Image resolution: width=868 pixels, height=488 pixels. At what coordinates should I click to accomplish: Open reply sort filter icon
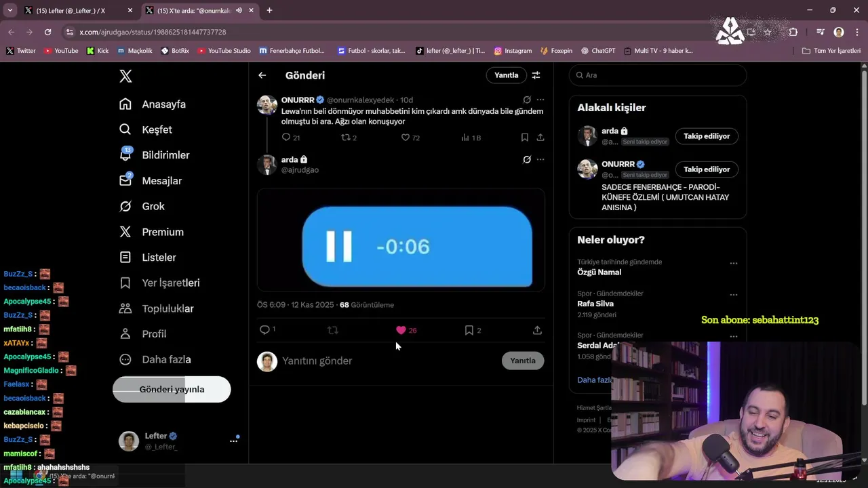pyautogui.click(x=536, y=75)
